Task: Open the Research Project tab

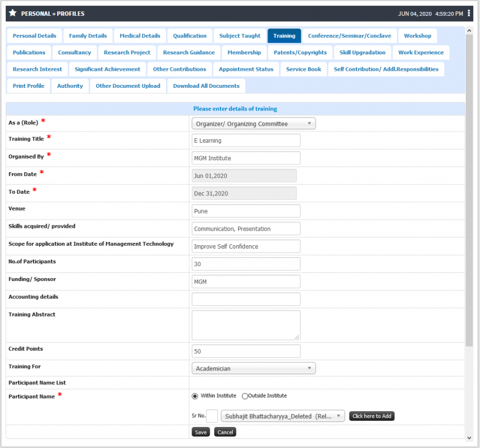Action: 127,53
